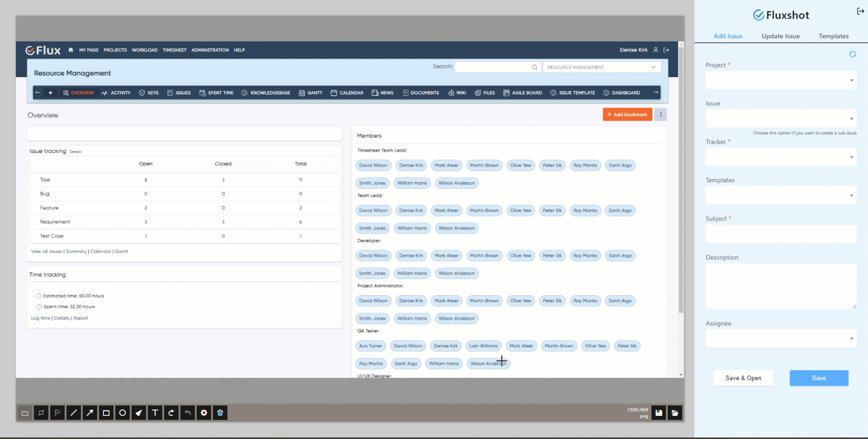The width and height of the screenshot is (868, 439).
Task: Open the screenshot settings gear
Action: 204,413
